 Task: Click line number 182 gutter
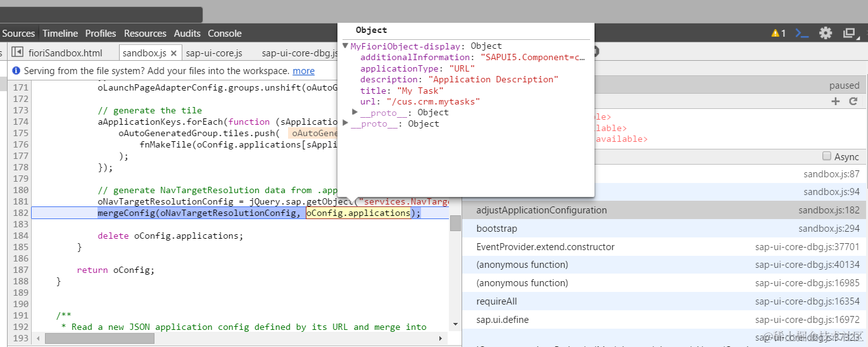pos(21,213)
